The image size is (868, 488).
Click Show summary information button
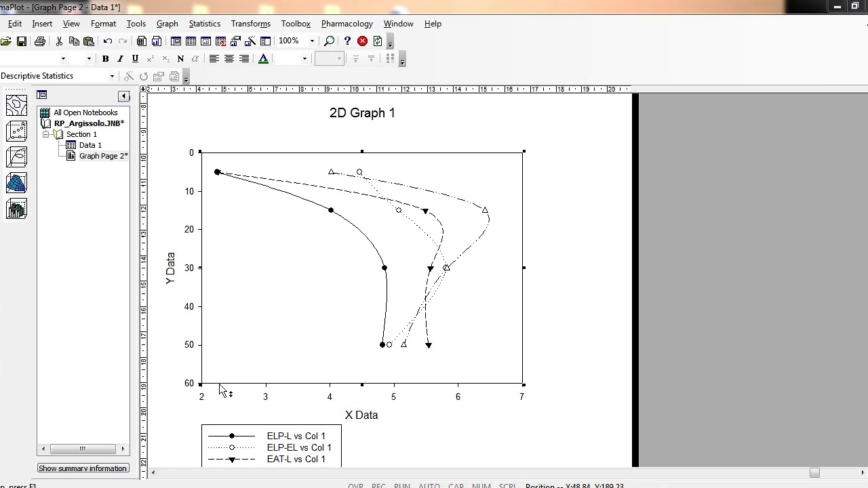[83, 468]
